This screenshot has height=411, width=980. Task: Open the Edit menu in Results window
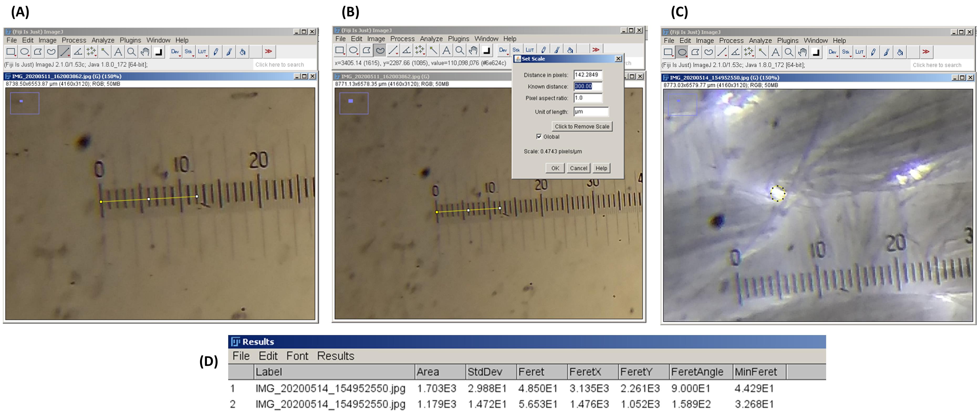[268, 356]
